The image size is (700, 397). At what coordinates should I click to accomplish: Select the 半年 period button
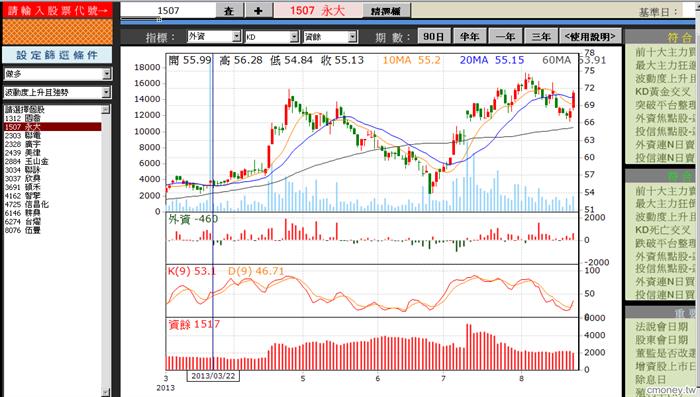tap(469, 37)
